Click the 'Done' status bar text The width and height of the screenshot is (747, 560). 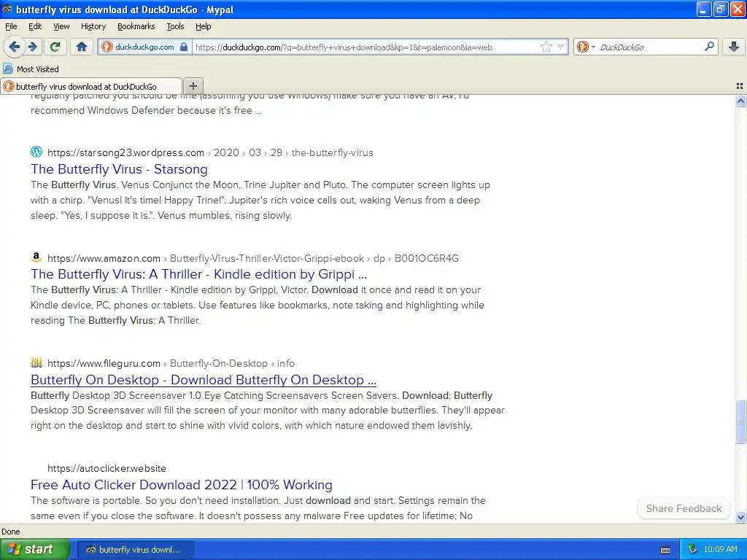(x=10, y=532)
